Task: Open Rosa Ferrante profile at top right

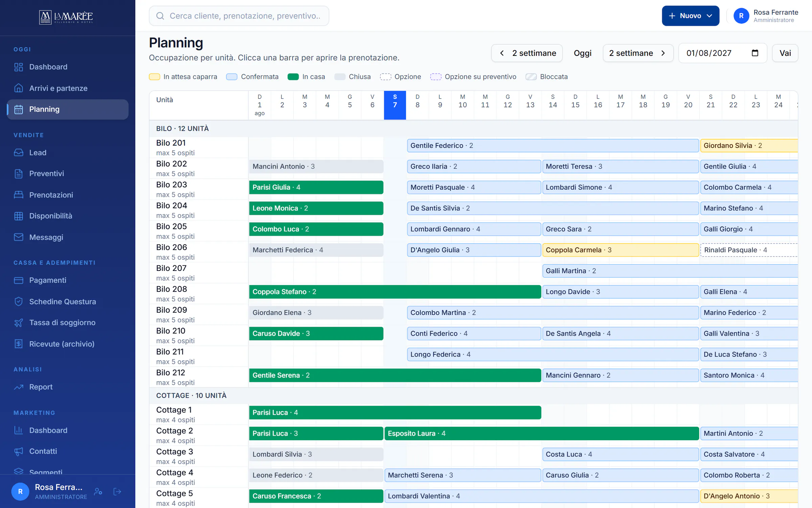Action: (766, 16)
